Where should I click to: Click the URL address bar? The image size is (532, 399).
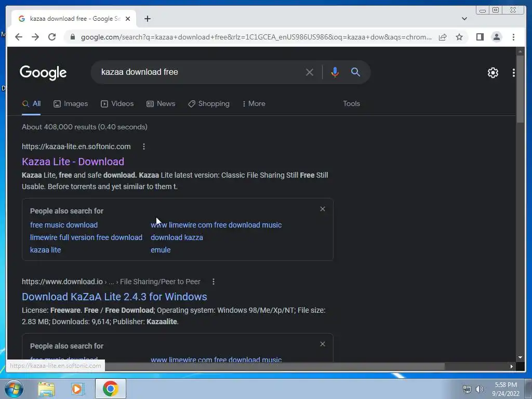point(256,37)
